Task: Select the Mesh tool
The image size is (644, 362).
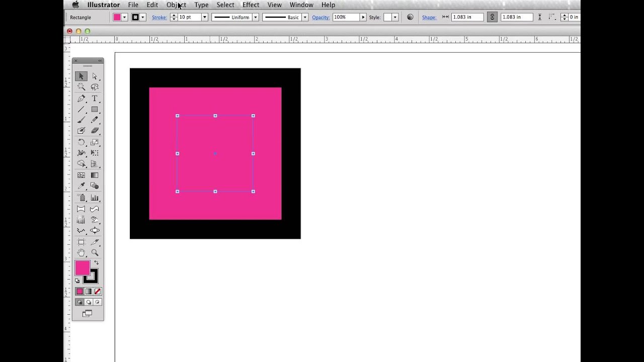Action: [x=81, y=175]
